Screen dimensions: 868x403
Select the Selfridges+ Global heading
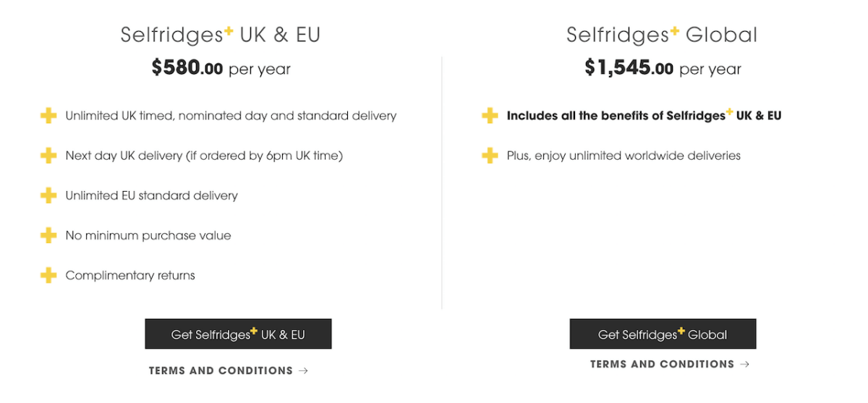click(x=662, y=35)
